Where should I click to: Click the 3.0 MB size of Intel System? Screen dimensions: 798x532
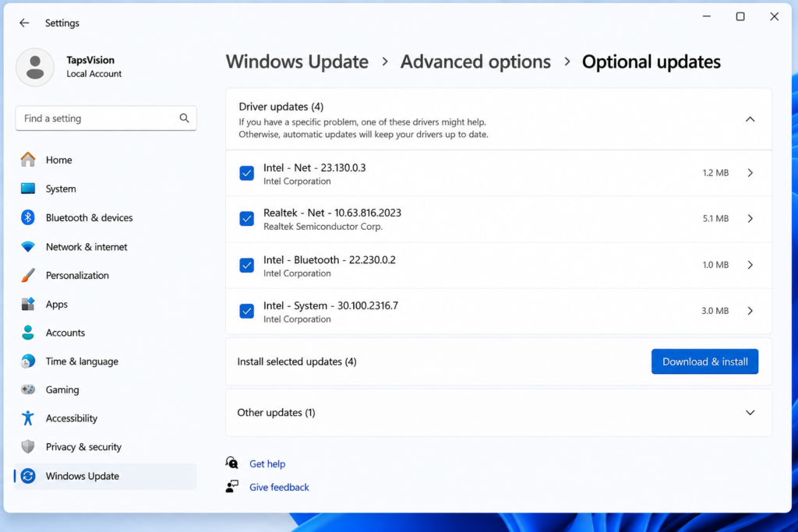(x=715, y=311)
